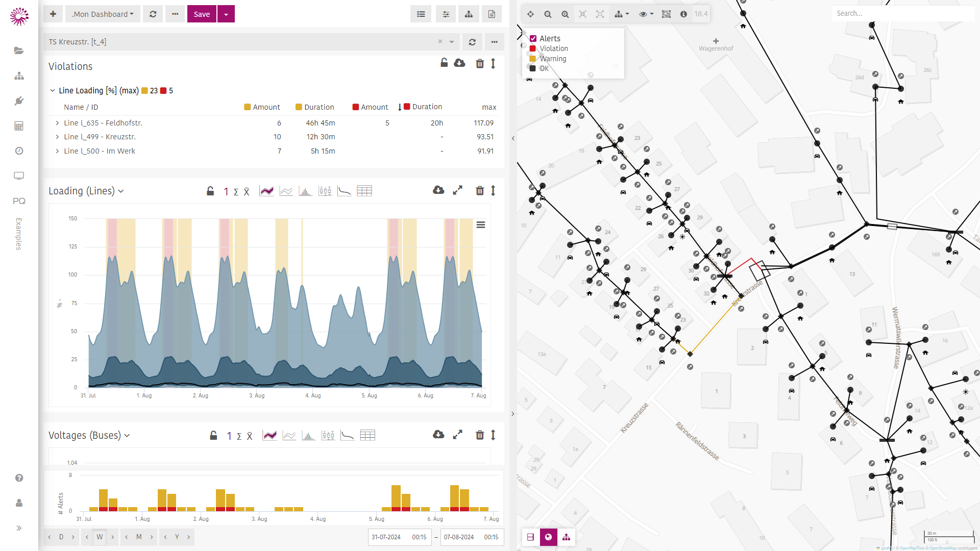Screen dimensions: 980x551
Task: Open the sliders settings icon
Action: [446, 14]
